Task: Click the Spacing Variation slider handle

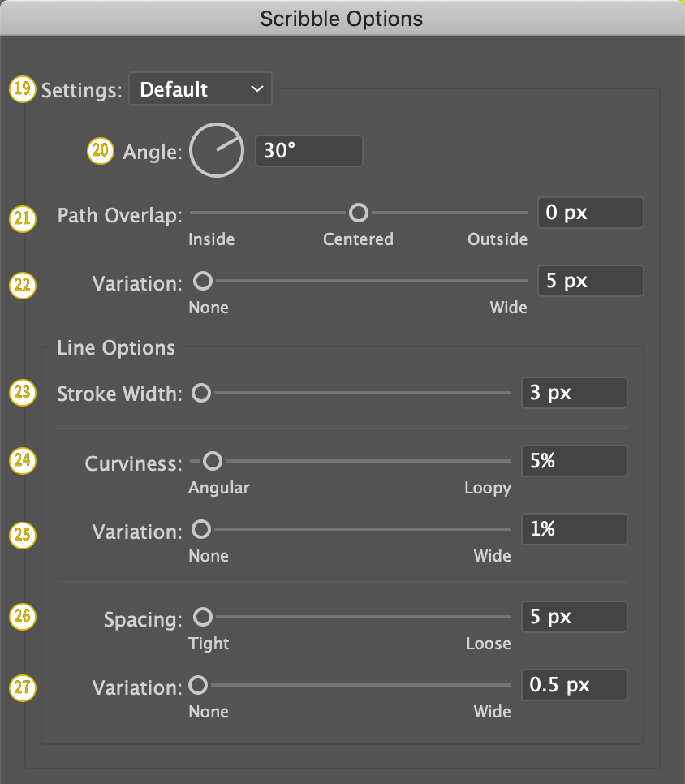Action: click(198, 686)
